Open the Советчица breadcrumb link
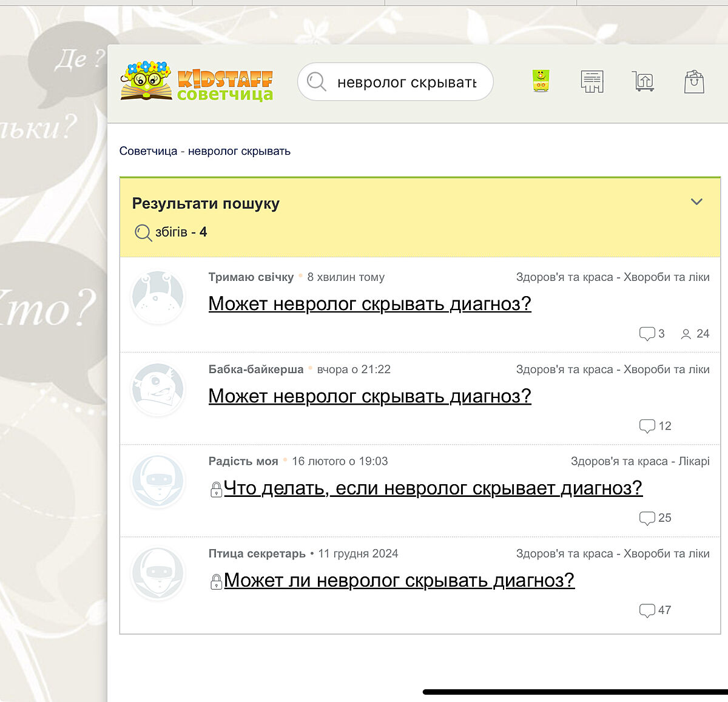The width and height of the screenshot is (728, 702). [148, 151]
